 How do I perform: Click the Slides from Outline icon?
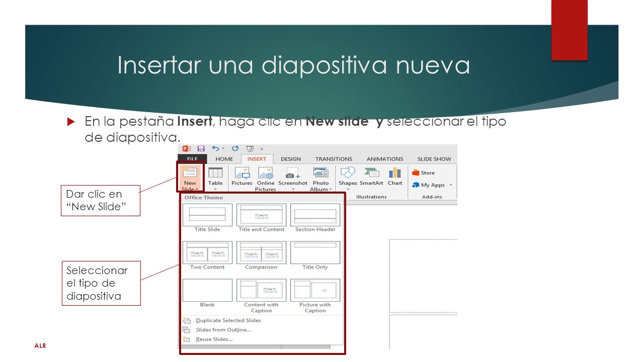187,330
